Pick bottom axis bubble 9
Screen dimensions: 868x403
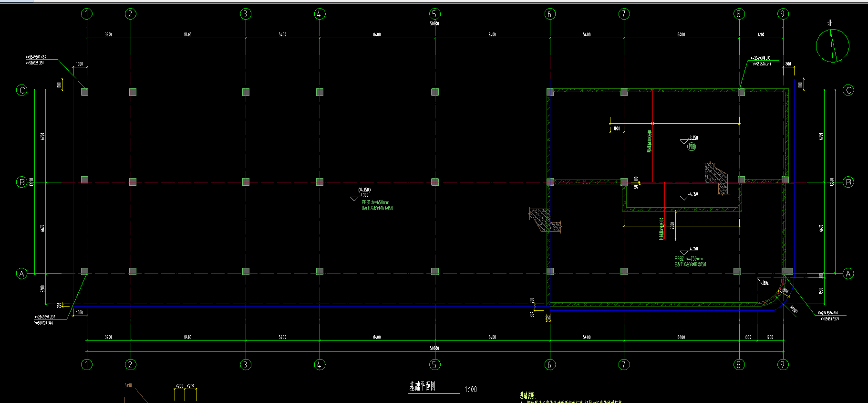coord(783,365)
